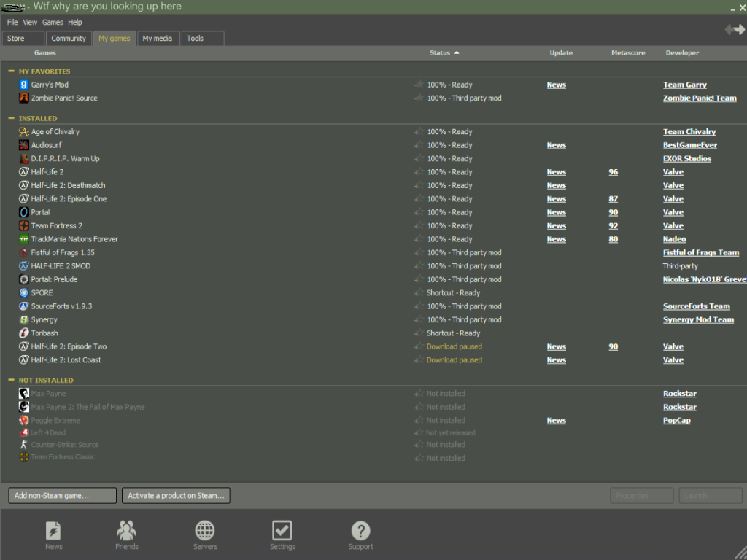
Task: Open the Support icon
Action: [x=360, y=531]
